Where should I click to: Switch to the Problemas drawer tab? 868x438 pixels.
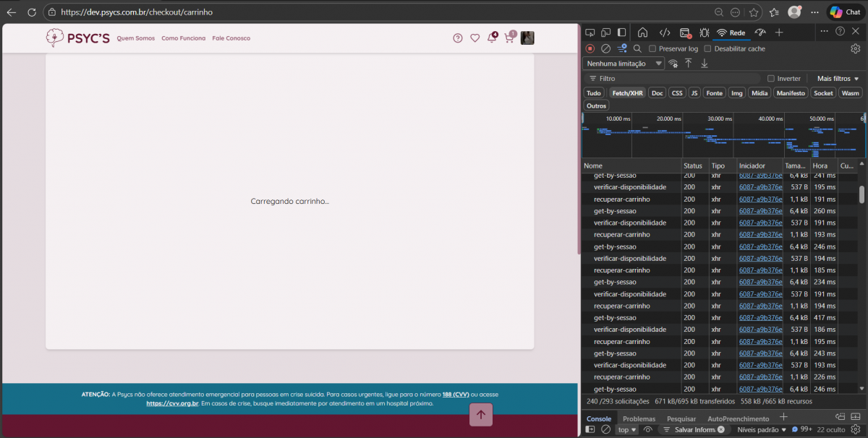click(x=639, y=418)
